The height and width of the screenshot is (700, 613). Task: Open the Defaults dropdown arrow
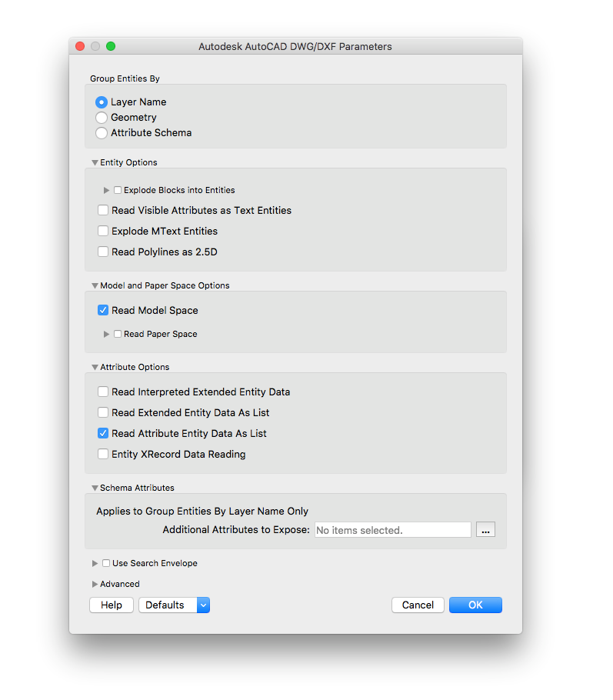pyautogui.click(x=203, y=605)
